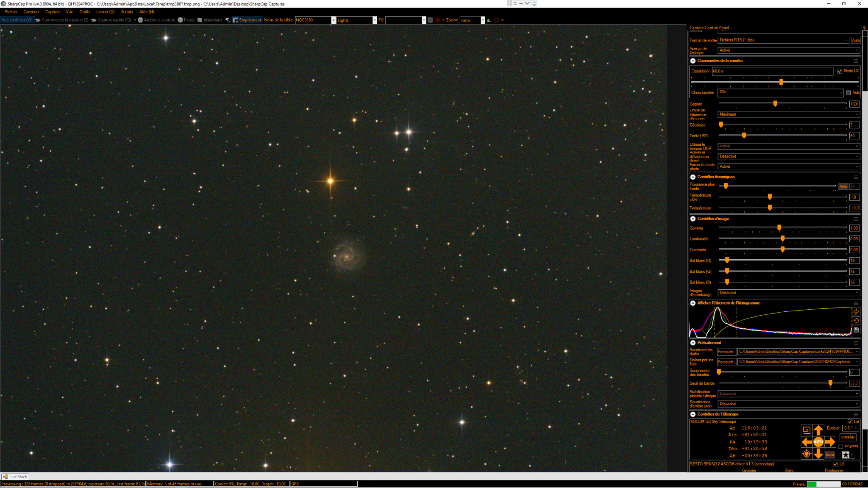Image resolution: width=868 pixels, height=488 pixels.
Task: Click the Installer button in telescope controls
Action: click(x=848, y=438)
